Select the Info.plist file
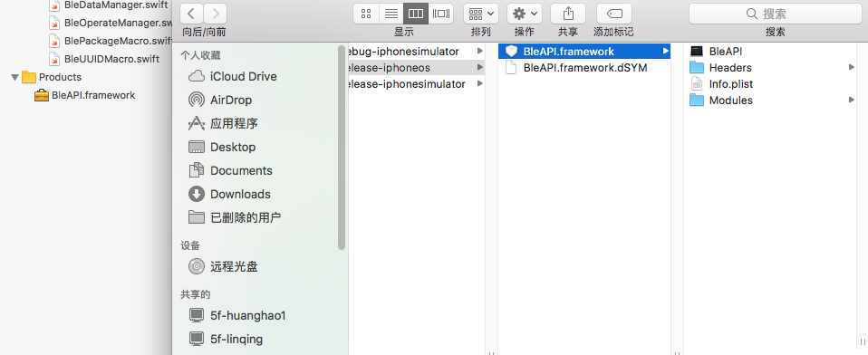Viewport: 868px width, 355px height. tap(722, 84)
